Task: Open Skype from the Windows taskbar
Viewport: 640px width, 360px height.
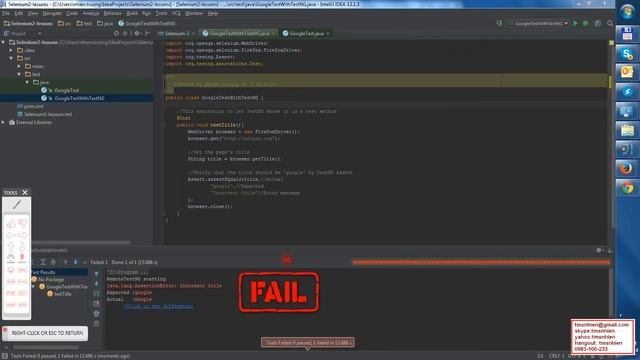Action: pyautogui.click(x=627, y=53)
